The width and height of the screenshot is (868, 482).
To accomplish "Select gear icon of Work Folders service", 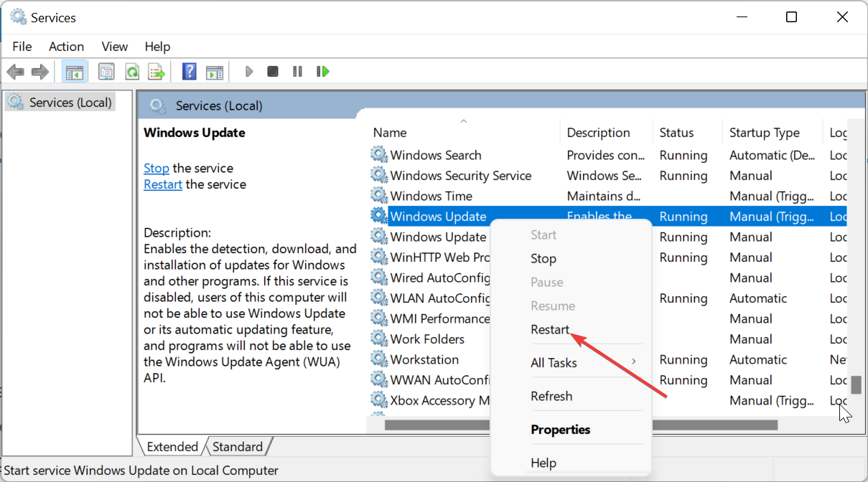I will (379, 339).
